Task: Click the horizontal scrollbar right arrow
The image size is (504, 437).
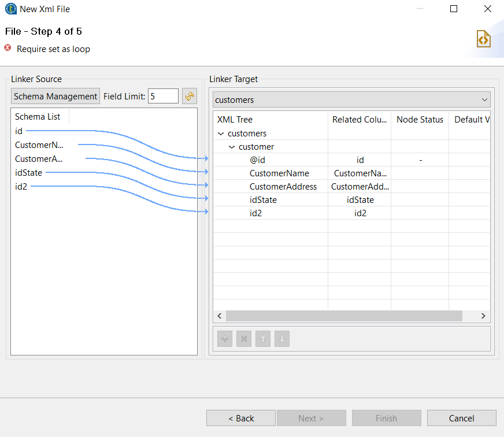Action: pyautogui.click(x=483, y=316)
